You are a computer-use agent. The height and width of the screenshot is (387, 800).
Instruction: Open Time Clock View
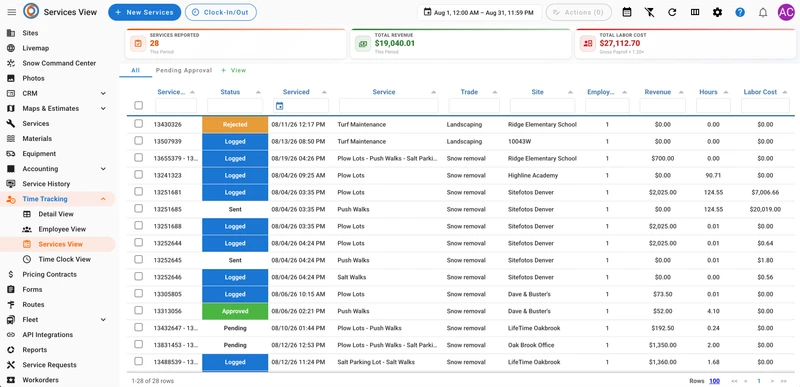(64, 259)
